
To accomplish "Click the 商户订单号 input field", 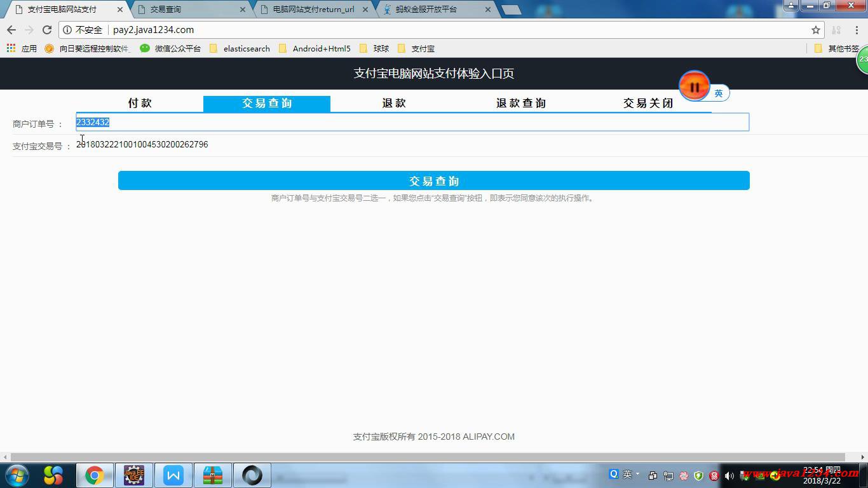I will [x=412, y=122].
